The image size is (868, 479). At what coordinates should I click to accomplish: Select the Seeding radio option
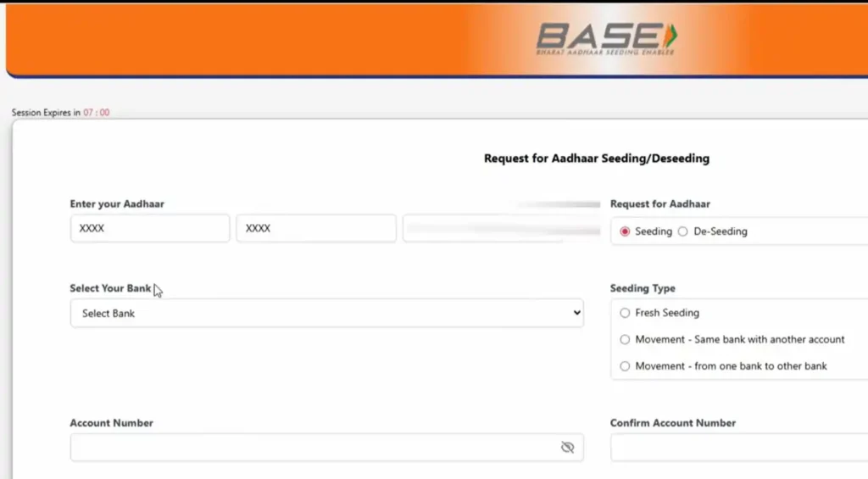coord(625,231)
